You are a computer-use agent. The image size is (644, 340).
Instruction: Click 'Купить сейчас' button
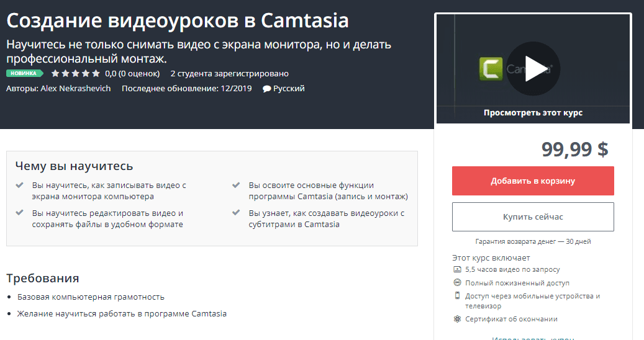[533, 217]
